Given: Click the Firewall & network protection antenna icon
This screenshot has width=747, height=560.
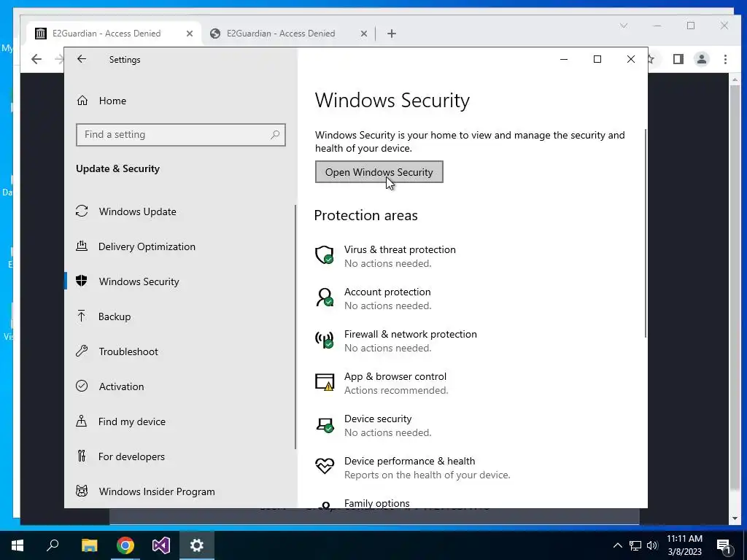Looking at the screenshot, I should tap(325, 340).
